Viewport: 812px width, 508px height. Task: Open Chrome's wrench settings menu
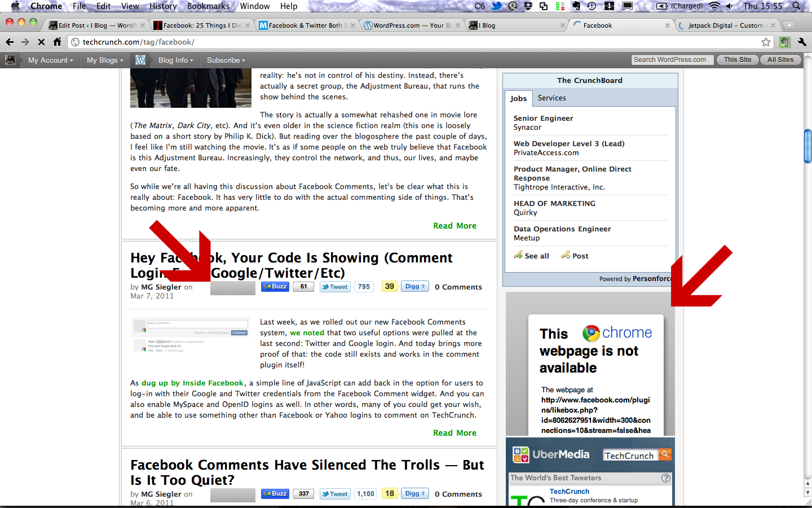pyautogui.click(x=802, y=42)
